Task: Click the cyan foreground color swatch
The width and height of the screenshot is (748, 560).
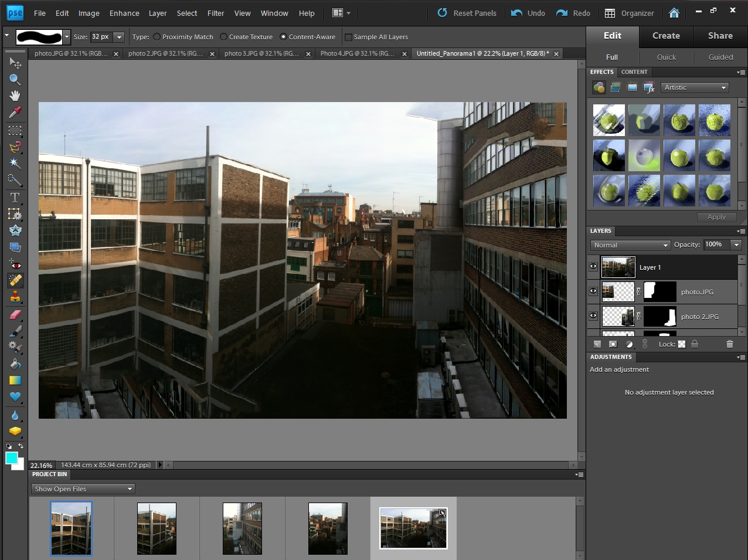Action: point(11,459)
